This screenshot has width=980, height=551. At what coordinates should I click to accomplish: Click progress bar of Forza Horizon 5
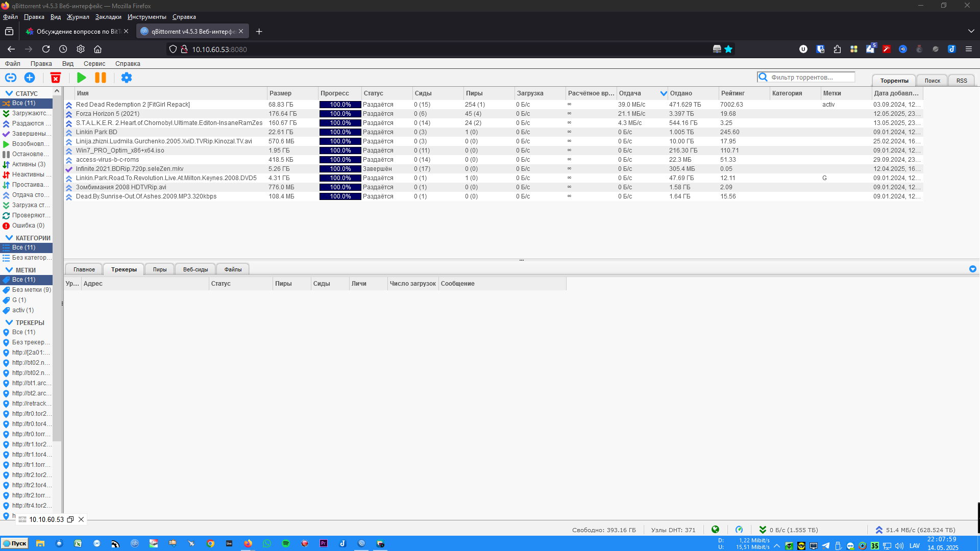(340, 114)
